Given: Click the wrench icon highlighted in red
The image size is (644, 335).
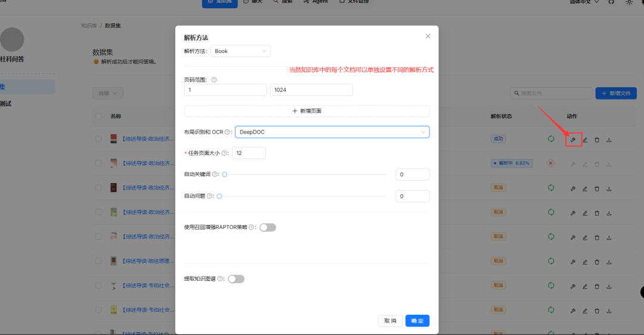Looking at the screenshot, I should pos(572,139).
